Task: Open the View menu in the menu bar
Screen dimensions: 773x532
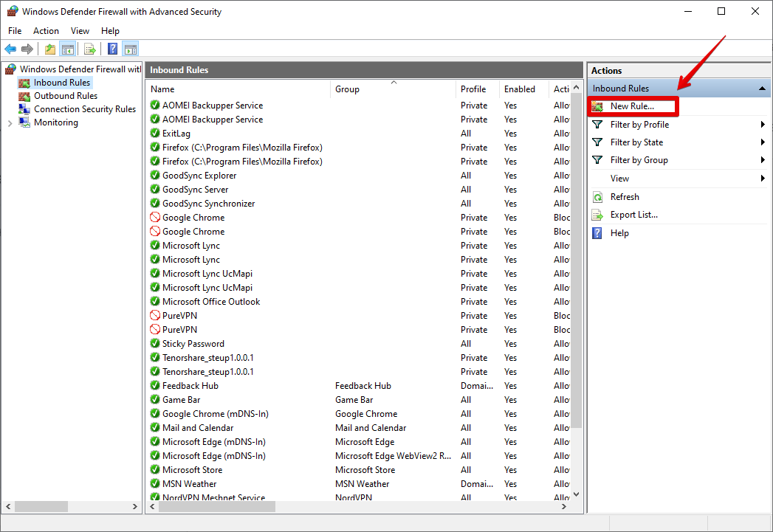Action: pos(80,31)
